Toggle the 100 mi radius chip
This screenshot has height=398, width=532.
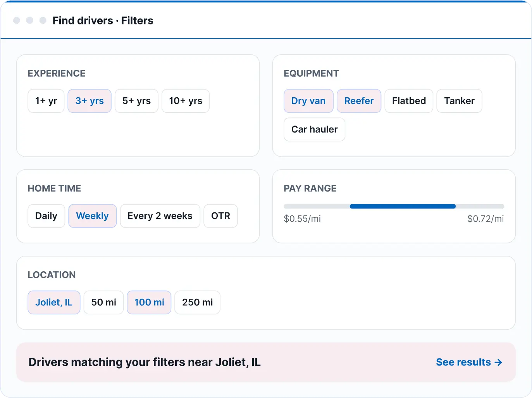(x=149, y=302)
